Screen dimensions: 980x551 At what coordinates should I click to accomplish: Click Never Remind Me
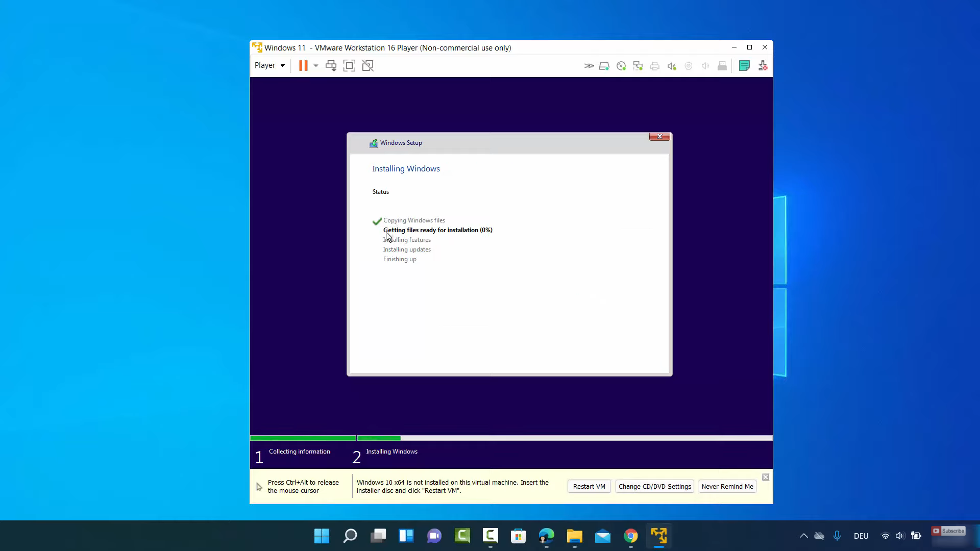coord(727,486)
